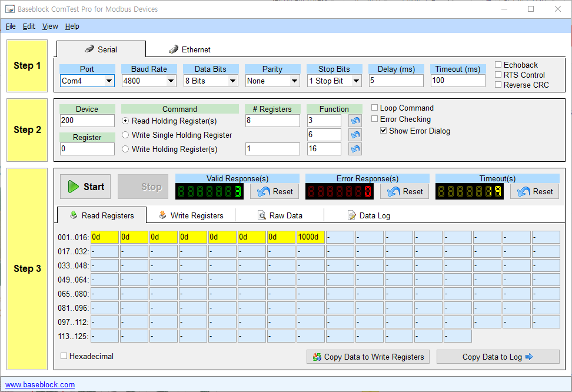
Task: Enable the RTS Control checkbox
Action: [498, 75]
